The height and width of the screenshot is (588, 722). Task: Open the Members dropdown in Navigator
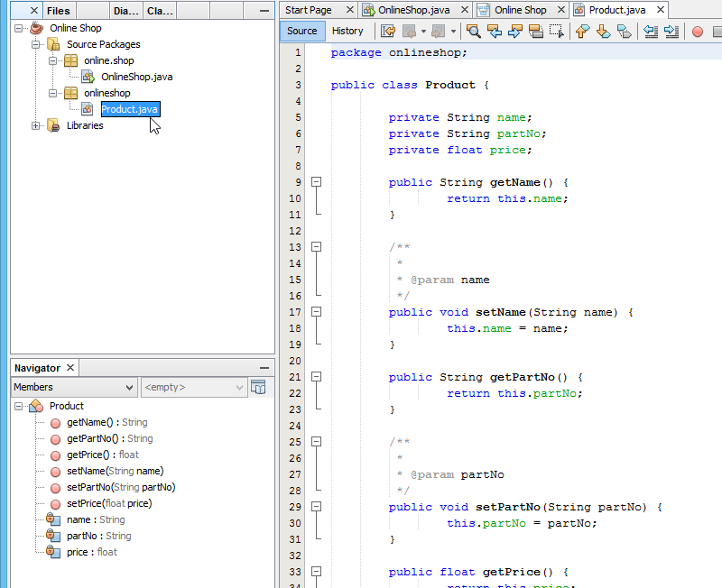[74, 388]
